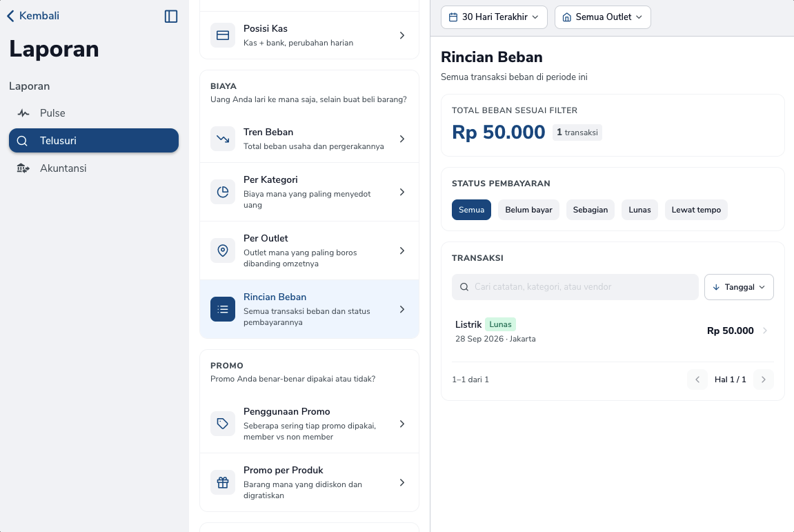The image size is (794, 532).
Task: Click the Rincian Beban list icon
Action: (223, 310)
